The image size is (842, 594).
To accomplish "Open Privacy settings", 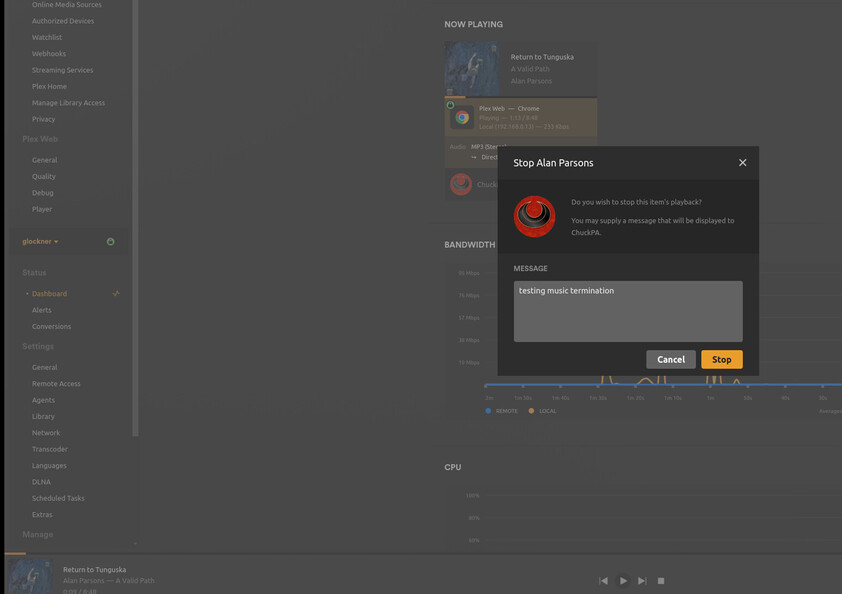I will point(43,119).
